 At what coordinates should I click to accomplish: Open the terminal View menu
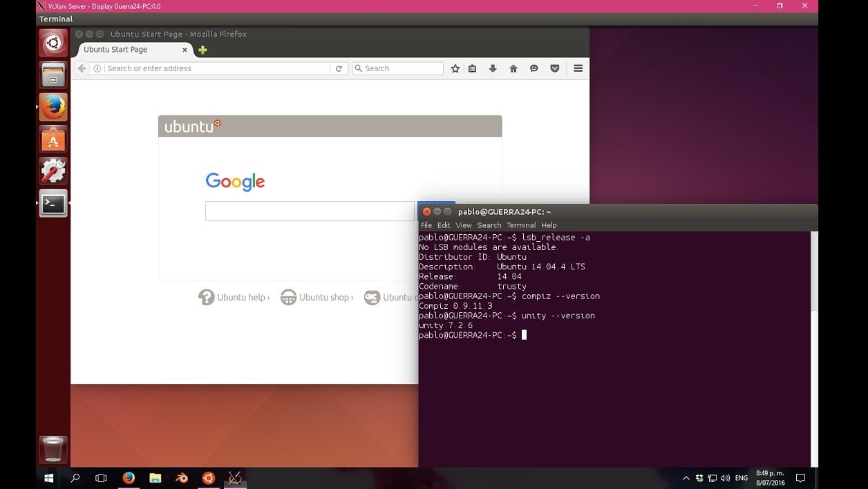[x=464, y=225]
